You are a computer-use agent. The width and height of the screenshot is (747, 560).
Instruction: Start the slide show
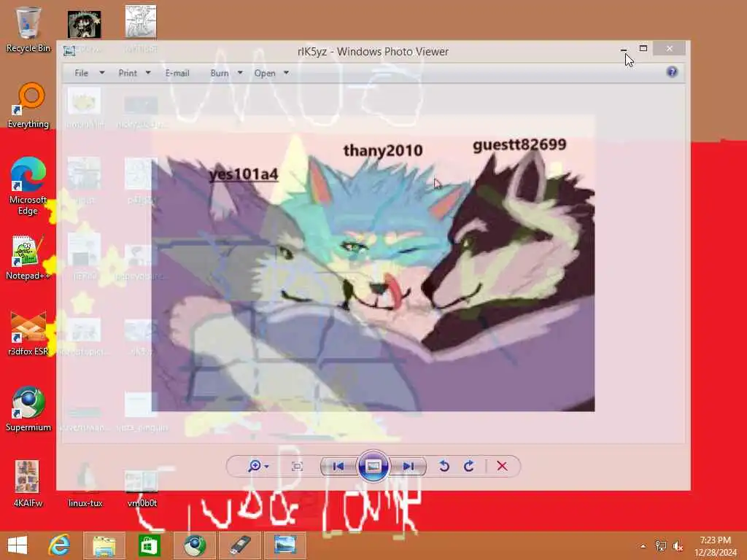(373, 466)
